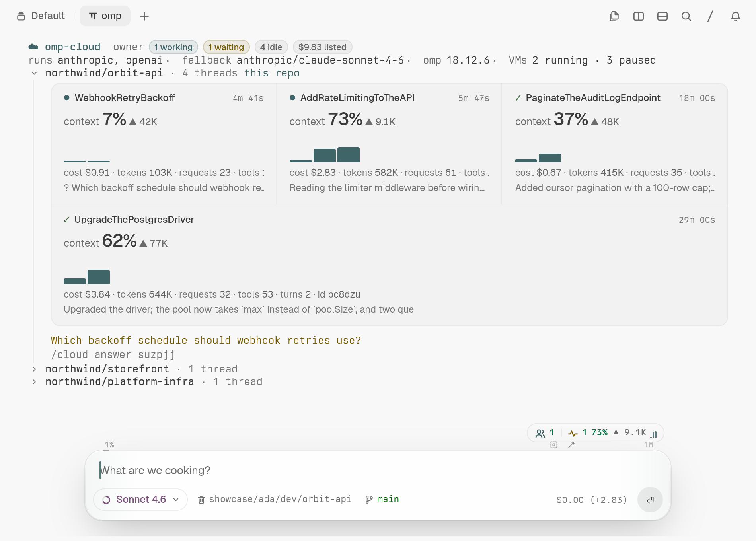
Task: Click the 1 working status badge
Action: [173, 47]
